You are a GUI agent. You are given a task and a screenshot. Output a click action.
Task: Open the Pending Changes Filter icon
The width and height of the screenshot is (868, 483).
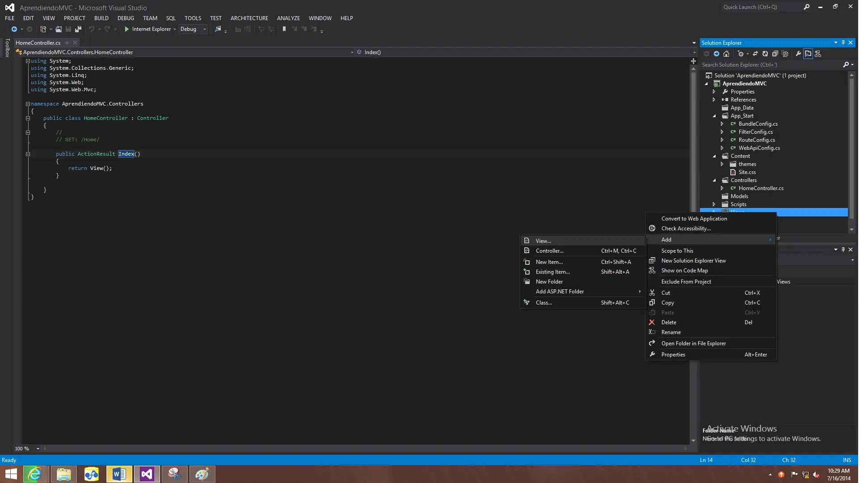(x=741, y=54)
